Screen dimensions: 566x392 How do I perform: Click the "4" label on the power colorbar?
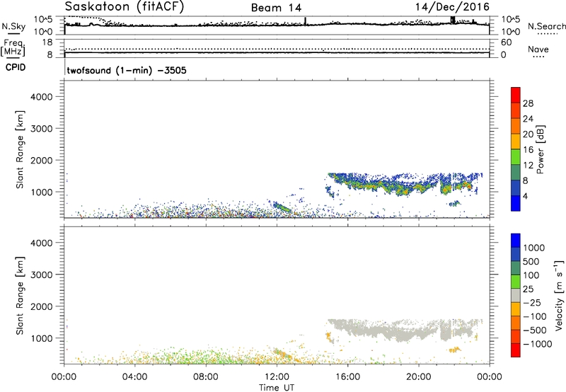click(526, 197)
